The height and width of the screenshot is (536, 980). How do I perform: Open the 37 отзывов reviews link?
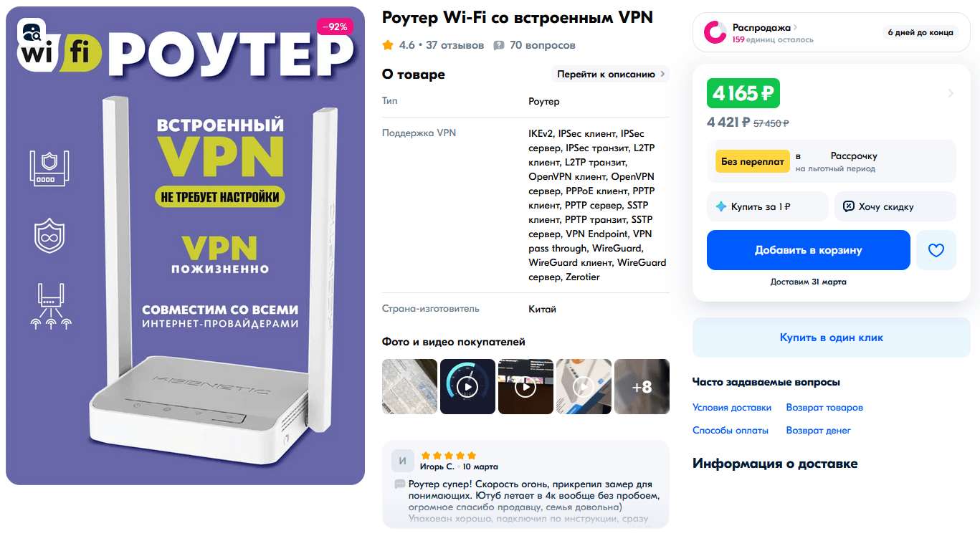point(455,45)
